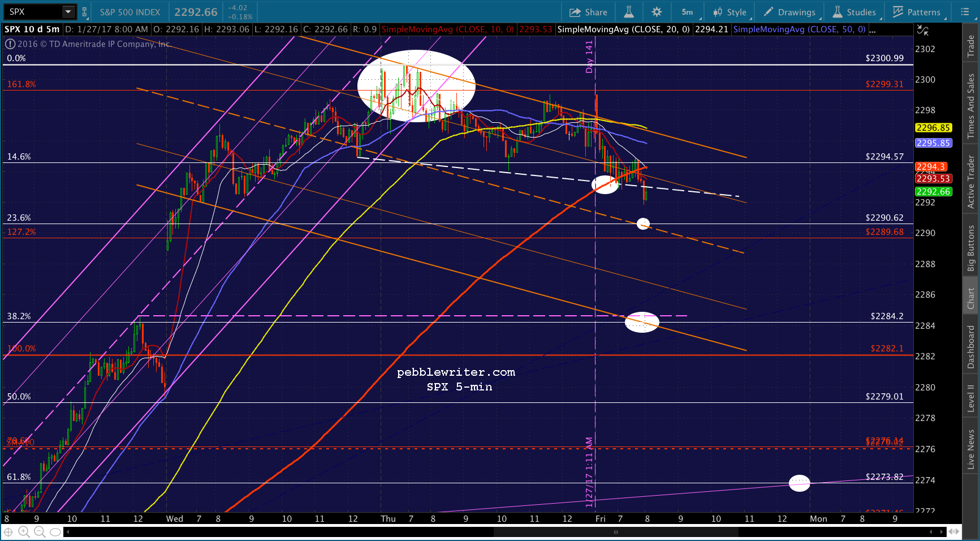Screen dimensions: 980x541
Task: Click the Share button
Action: 588,12
